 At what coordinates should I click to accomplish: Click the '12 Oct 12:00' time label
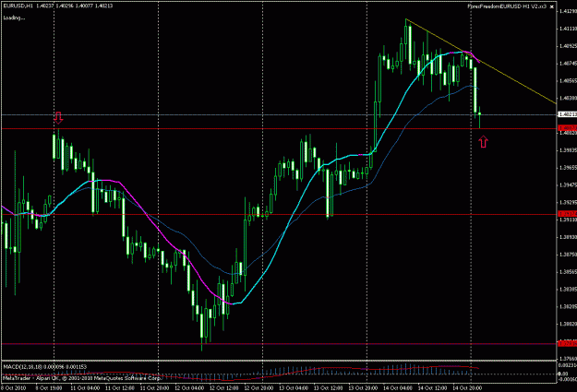click(x=223, y=388)
